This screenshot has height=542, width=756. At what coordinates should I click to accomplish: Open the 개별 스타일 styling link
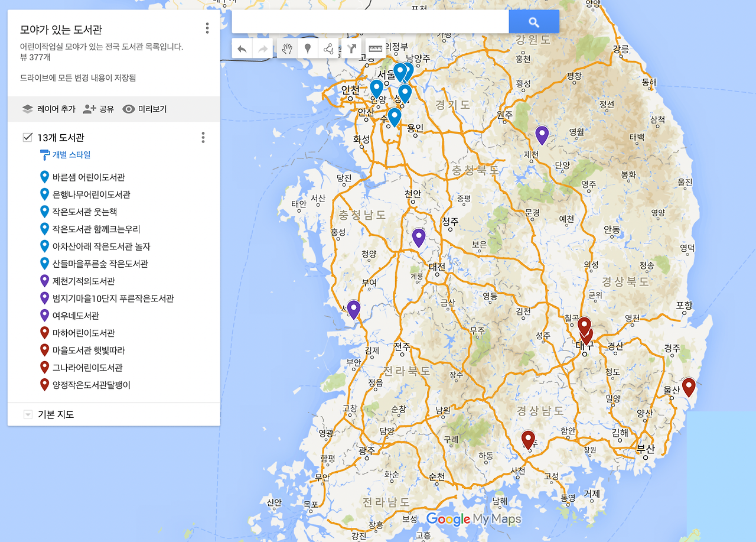click(65, 155)
